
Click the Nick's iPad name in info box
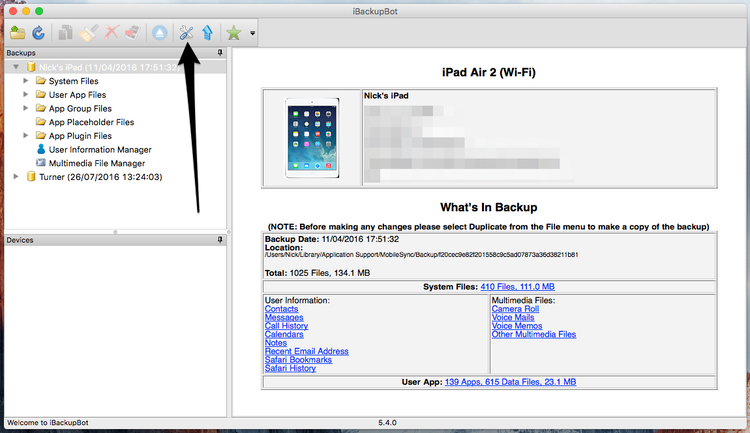(386, 95)
